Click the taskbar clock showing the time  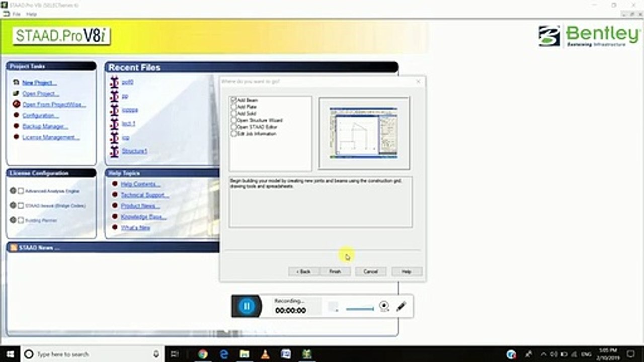click(x=608, y=354)
